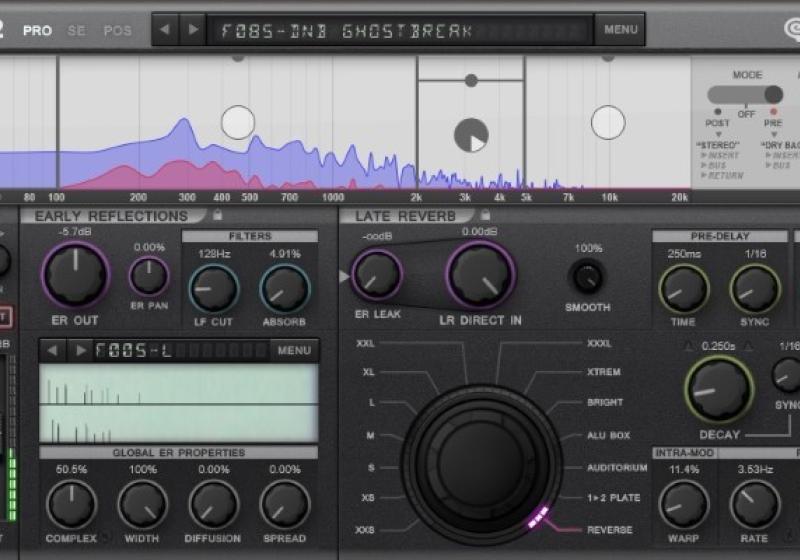
Task: Open the main preset MENU
Action: click(620, 29)
